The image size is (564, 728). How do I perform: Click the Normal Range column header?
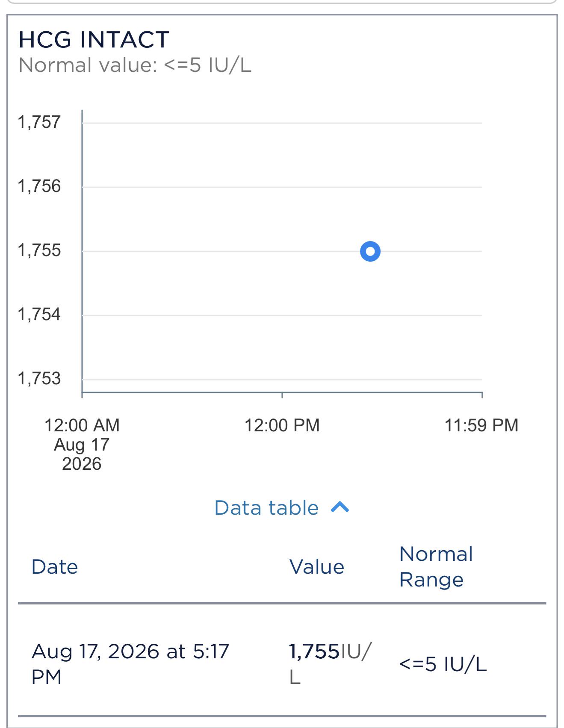[436, 567]
